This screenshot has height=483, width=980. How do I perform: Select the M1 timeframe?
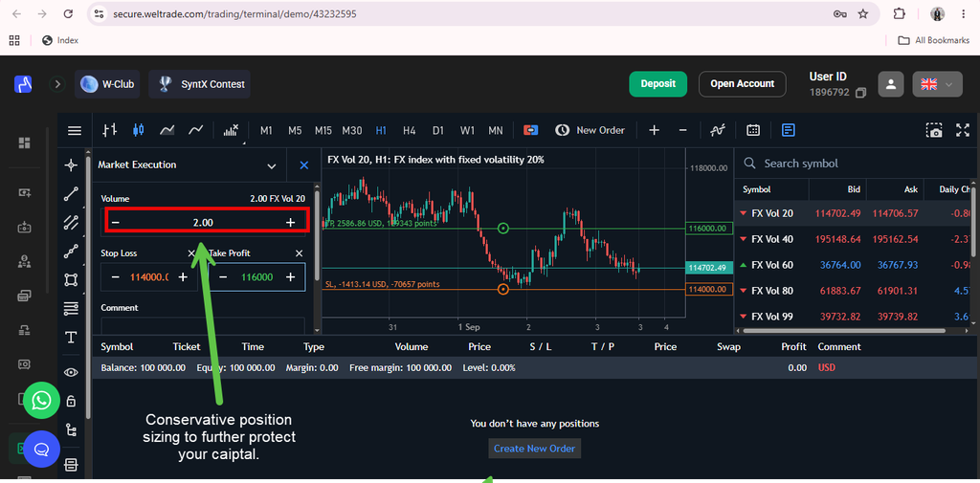pyautogui.click(x=266, y=131)
